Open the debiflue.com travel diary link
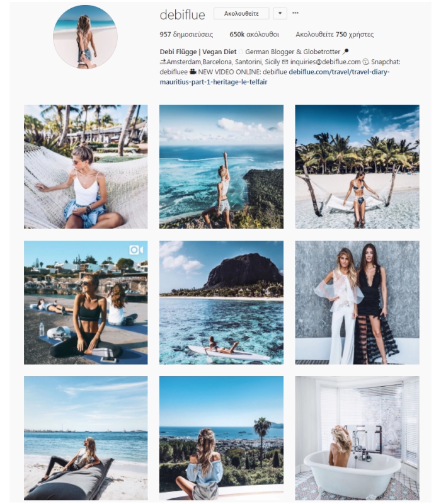This screenshot has height=504, width=441. pyautogui.click(x=275, y=77)
